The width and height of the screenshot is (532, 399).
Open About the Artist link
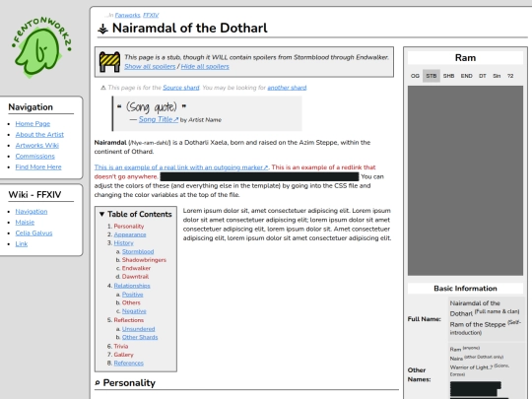[x=39, y=135]
